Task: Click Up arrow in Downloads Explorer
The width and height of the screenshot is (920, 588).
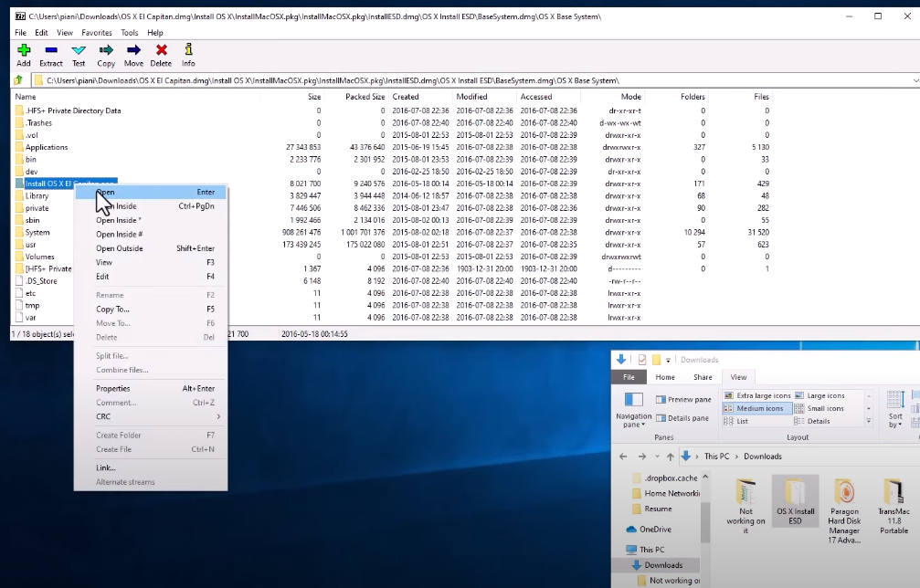Action: (670, 457)
